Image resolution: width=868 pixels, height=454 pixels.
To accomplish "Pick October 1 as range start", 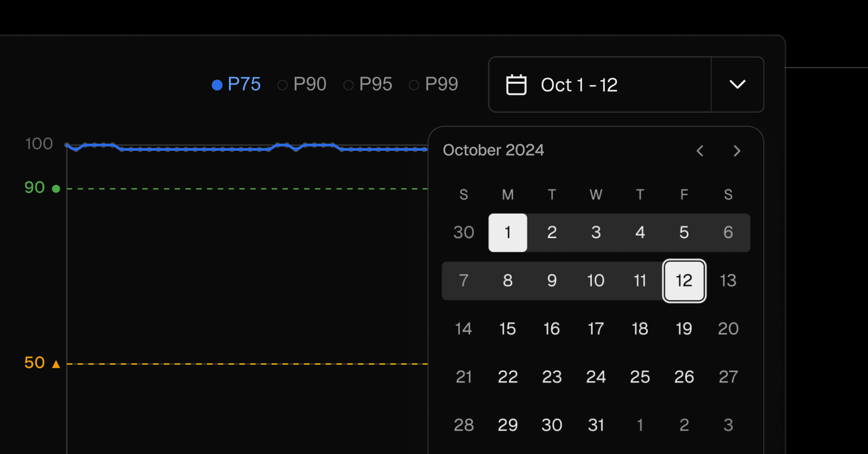I will (x=508, y=233).
